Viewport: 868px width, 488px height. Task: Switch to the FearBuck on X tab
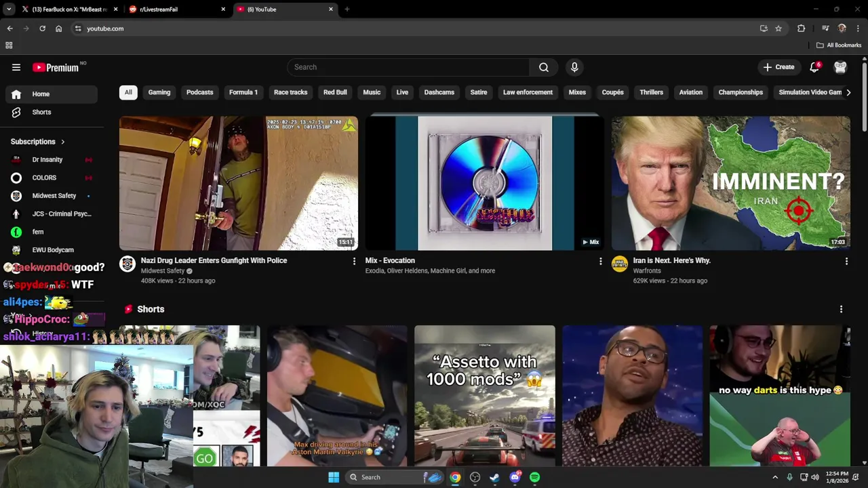tap(68, 9)
